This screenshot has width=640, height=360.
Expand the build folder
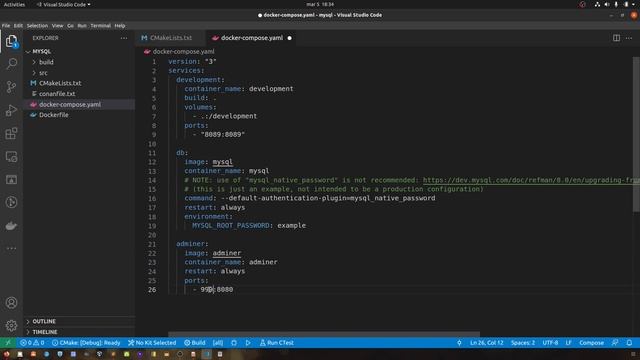[46, 62]
